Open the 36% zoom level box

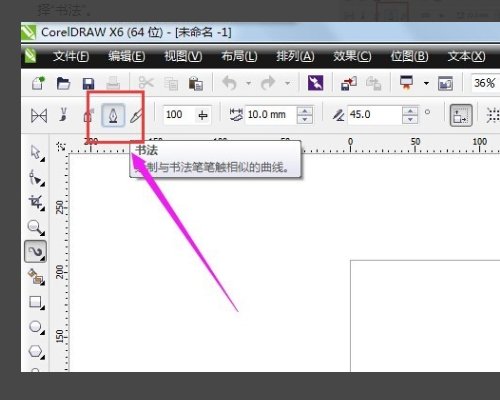coord(485,83)
